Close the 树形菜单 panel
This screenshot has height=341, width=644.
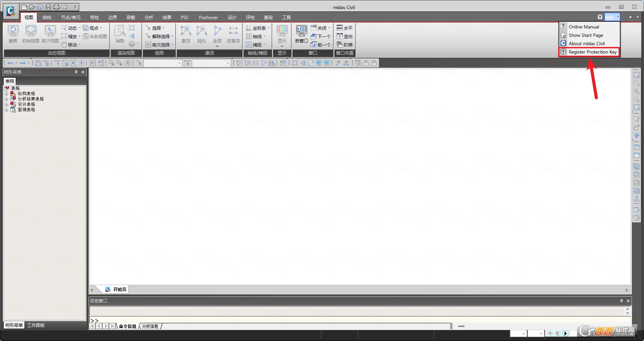click(83, 72)
